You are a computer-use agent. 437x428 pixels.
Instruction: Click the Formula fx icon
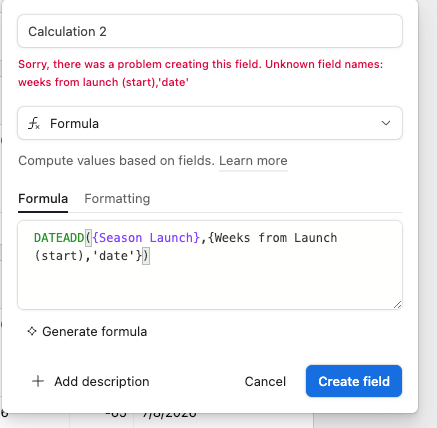click(x=34, y=123)
